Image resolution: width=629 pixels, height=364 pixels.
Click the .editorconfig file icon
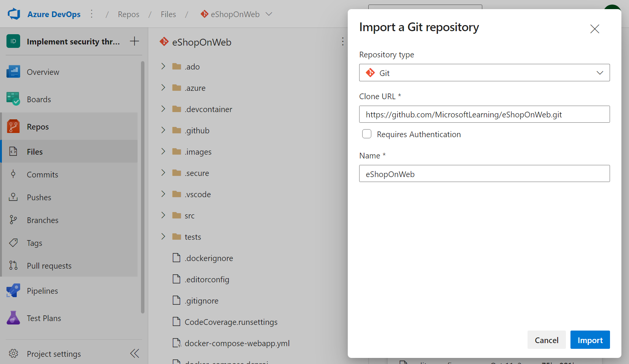[x=176, y=279]
